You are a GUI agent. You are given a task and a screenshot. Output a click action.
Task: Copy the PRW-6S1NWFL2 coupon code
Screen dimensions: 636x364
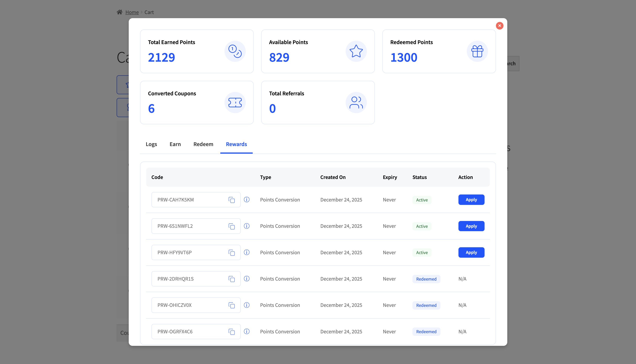pyautogui.click(x=231, y=226)
